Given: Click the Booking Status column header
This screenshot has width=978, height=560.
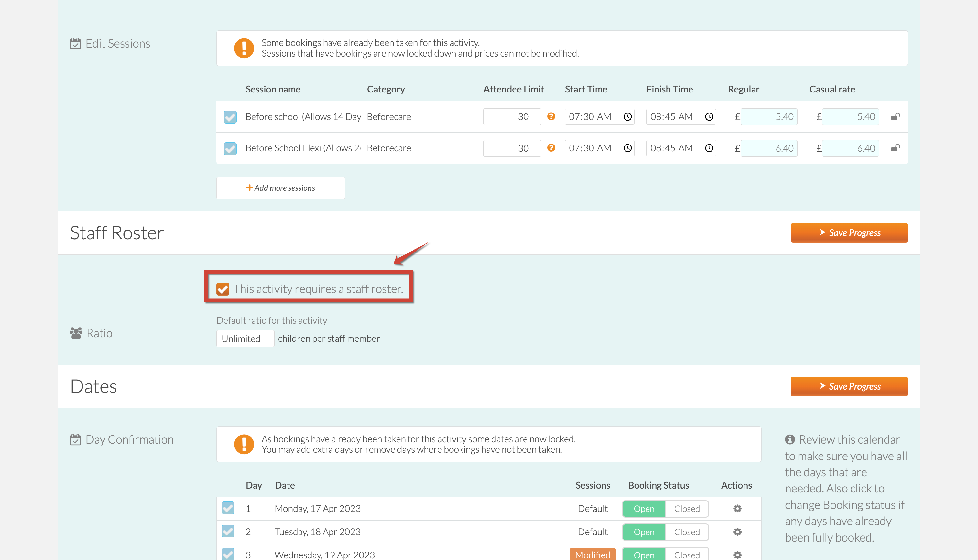Looking at the screenshot, I should pos(658,485).
